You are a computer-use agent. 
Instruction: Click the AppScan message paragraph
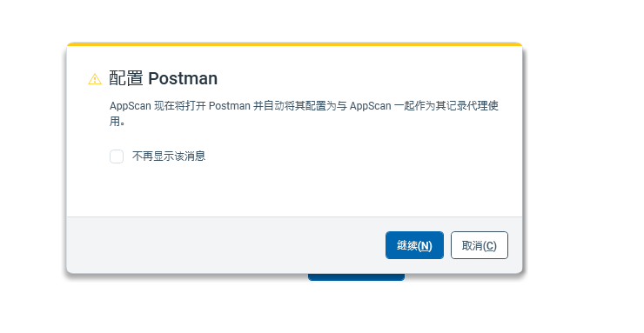304,114
